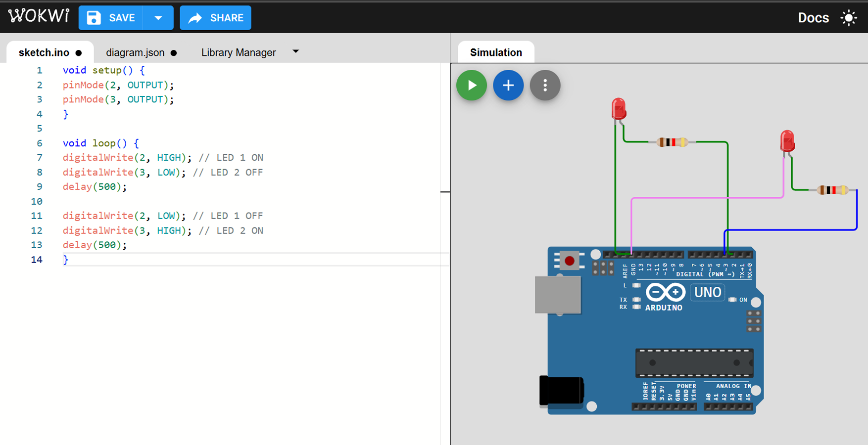The image size is (868, 445).
Task: Click the TX indicator LED on the board
Action: tap(637, 300)
